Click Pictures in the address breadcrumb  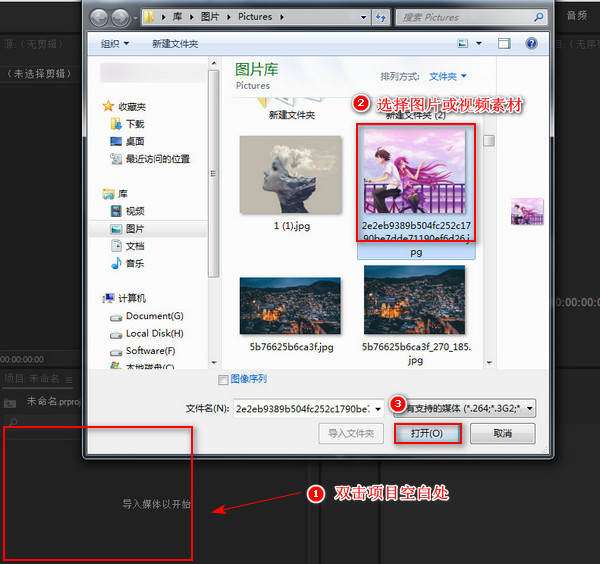pyautogui.click(x=255, y=17)
